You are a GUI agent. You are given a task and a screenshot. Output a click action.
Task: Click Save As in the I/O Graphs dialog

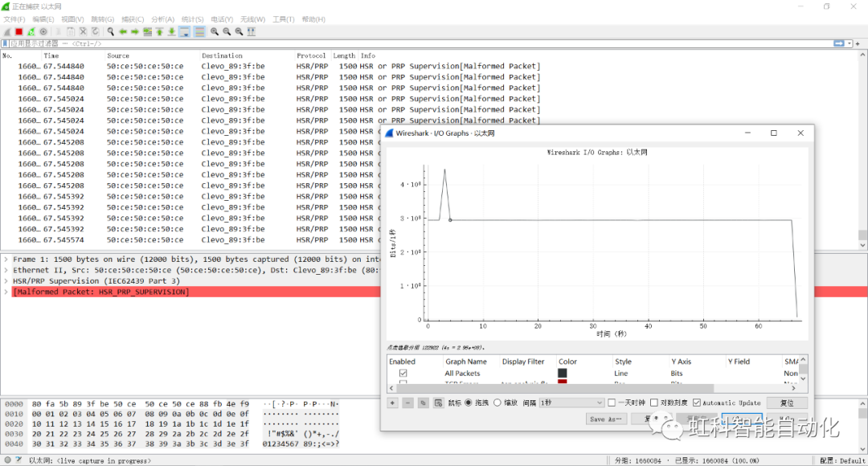(x=604, y=418)
